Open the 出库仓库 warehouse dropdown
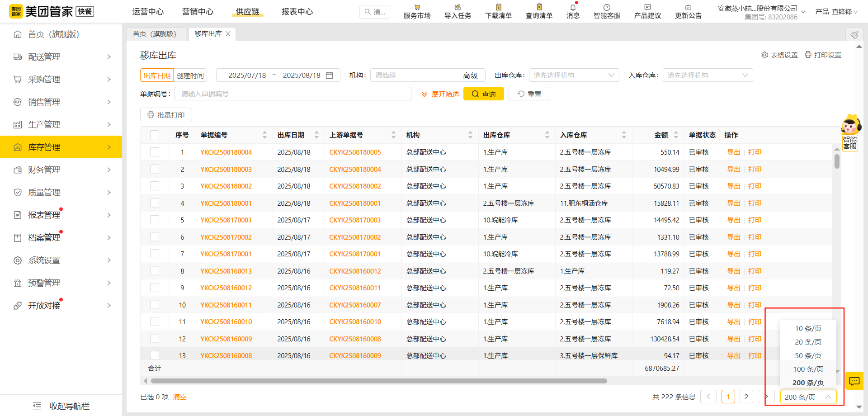868x416 pixels. [x=573, y=75]
